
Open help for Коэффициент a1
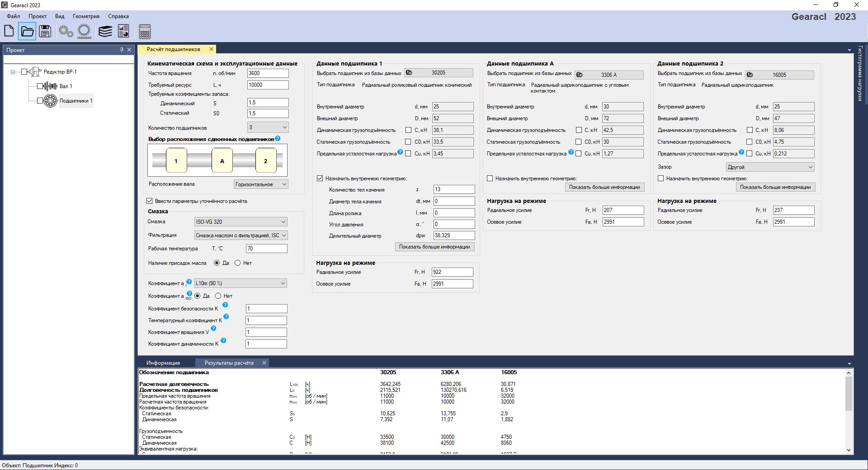pyautogui.click(x=189, y=282)
